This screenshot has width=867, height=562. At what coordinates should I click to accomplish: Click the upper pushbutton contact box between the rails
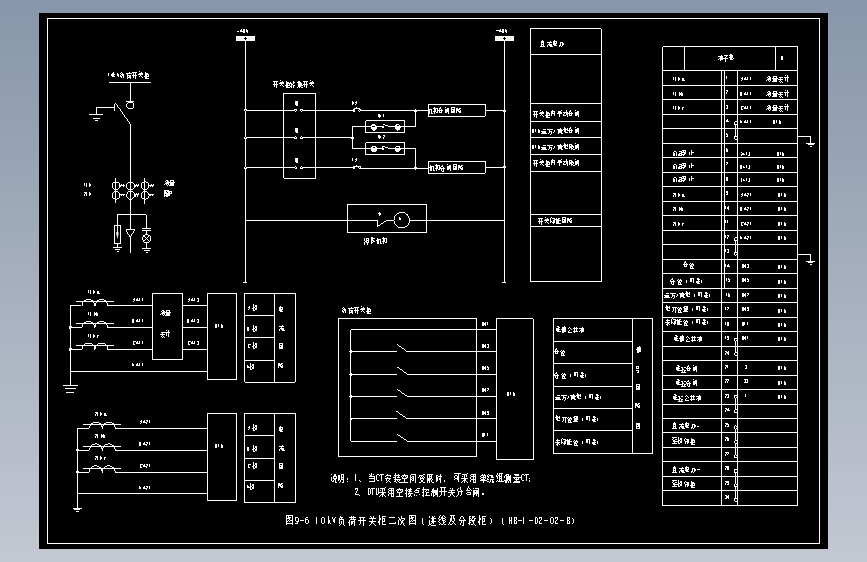[x=385, y=127]
